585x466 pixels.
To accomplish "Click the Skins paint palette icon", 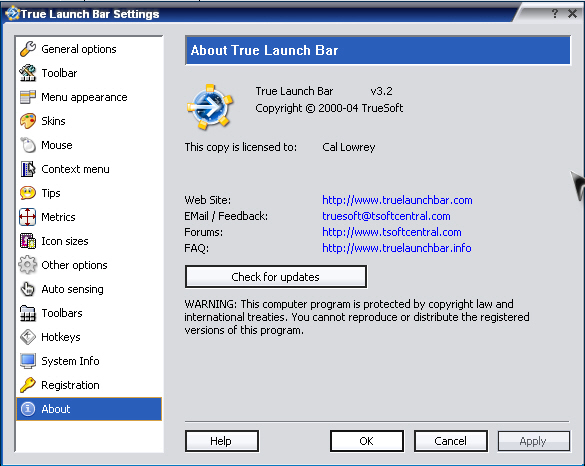I will [x=28, y=121].
